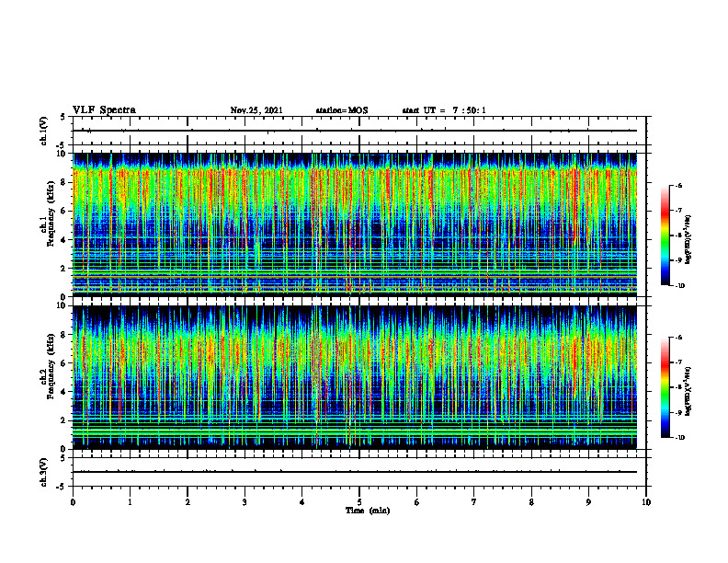Click time axis tick label "7"
The image size is (728, 563).
(474, 502)
